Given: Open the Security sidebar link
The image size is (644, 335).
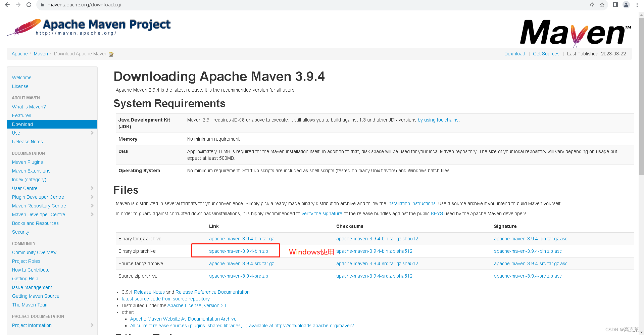Looking at the screenshot, I should [x=20, y=232].
